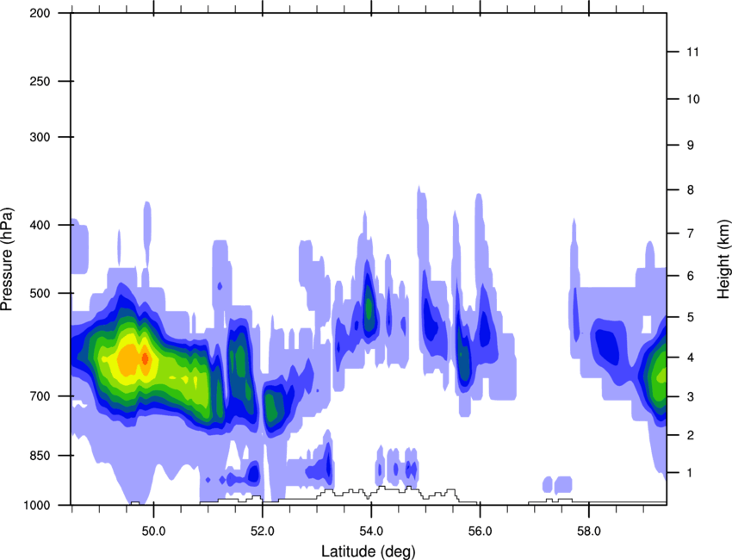
Task: Pick the 8 km height label
Action: click(690, 190)
